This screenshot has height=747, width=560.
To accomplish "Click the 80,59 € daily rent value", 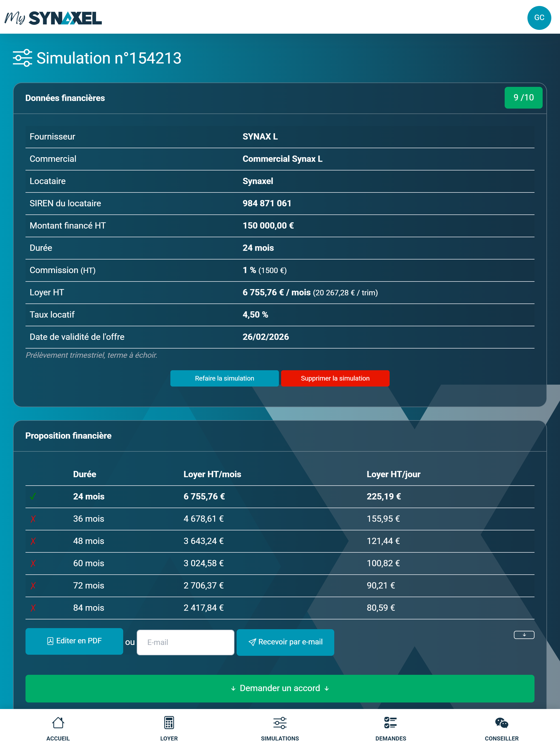I will point(381,608).
